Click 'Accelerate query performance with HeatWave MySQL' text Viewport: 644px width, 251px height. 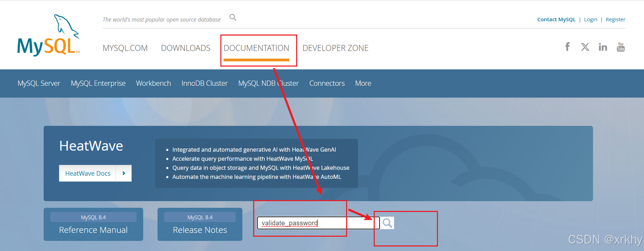(x=243, y=159)
